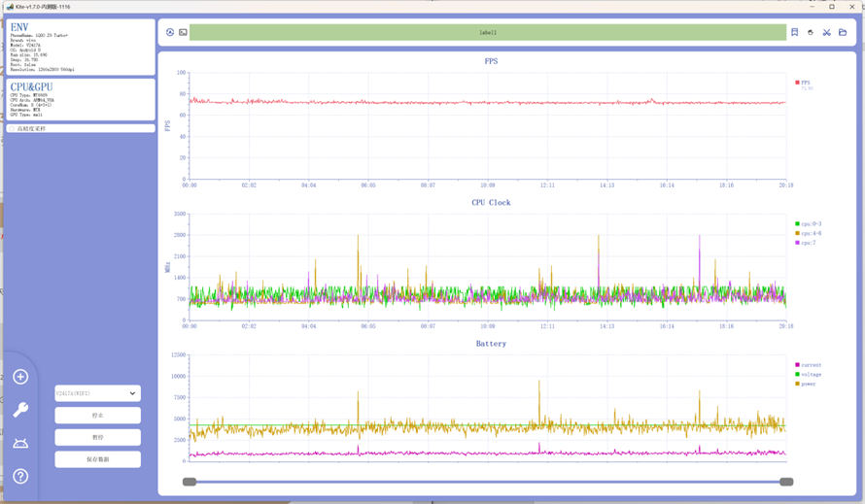This screenshot has height=504, width=865.
Task: Open the V2417A(WIFI) device dropdown
Action: click(x=97, y=393)
